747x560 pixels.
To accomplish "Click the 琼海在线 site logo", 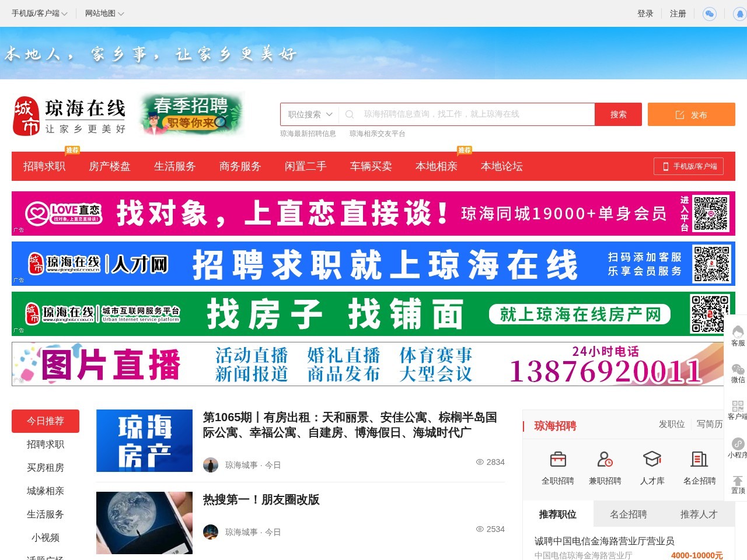I will (x=69, y=116).
